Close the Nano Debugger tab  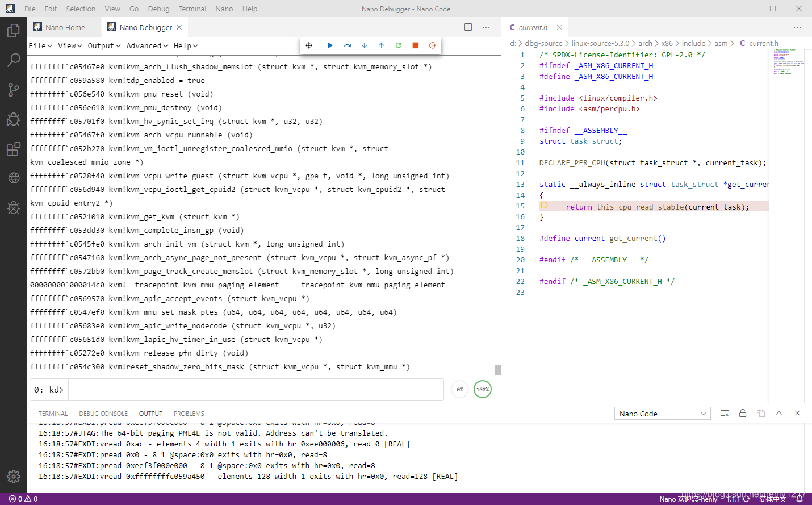179,27
